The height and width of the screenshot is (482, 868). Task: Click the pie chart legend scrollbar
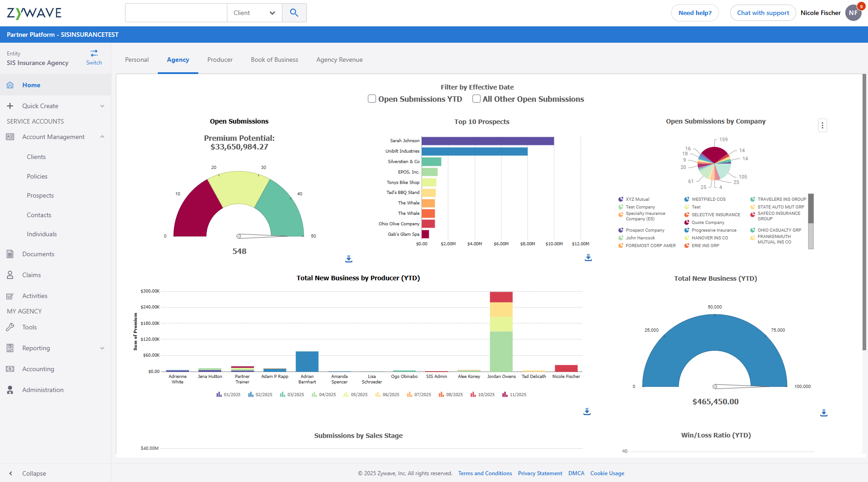pos(811,209)
